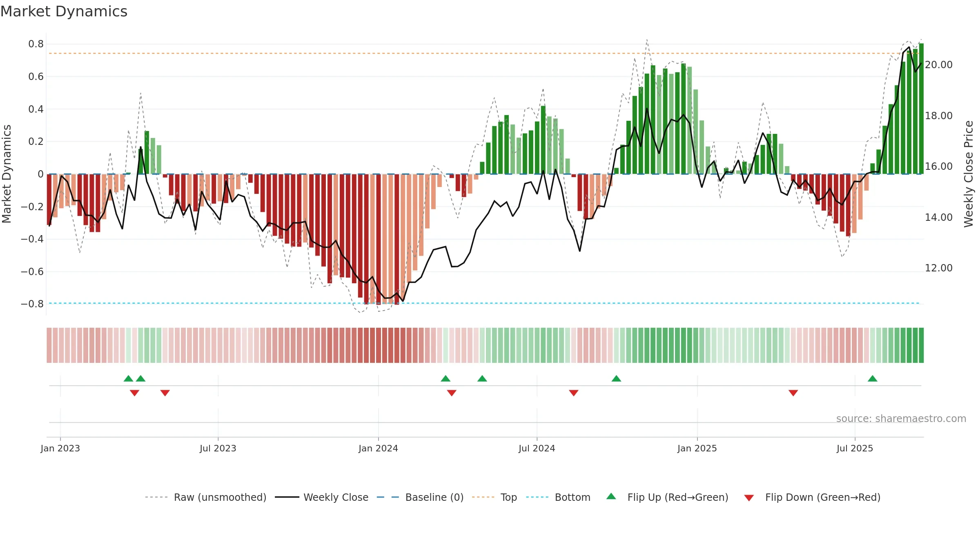Click the Market Dynamics chart title
980x551 pixels.
(64, 11)
